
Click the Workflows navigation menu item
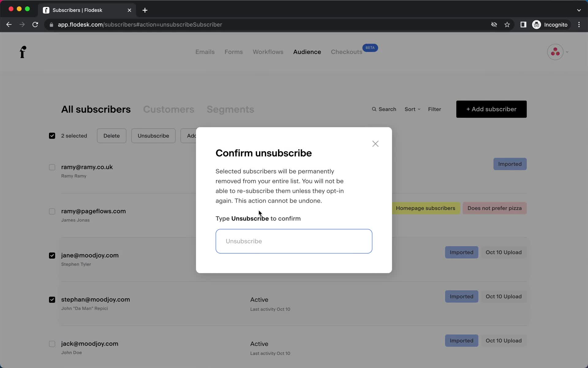pos(268,52)
